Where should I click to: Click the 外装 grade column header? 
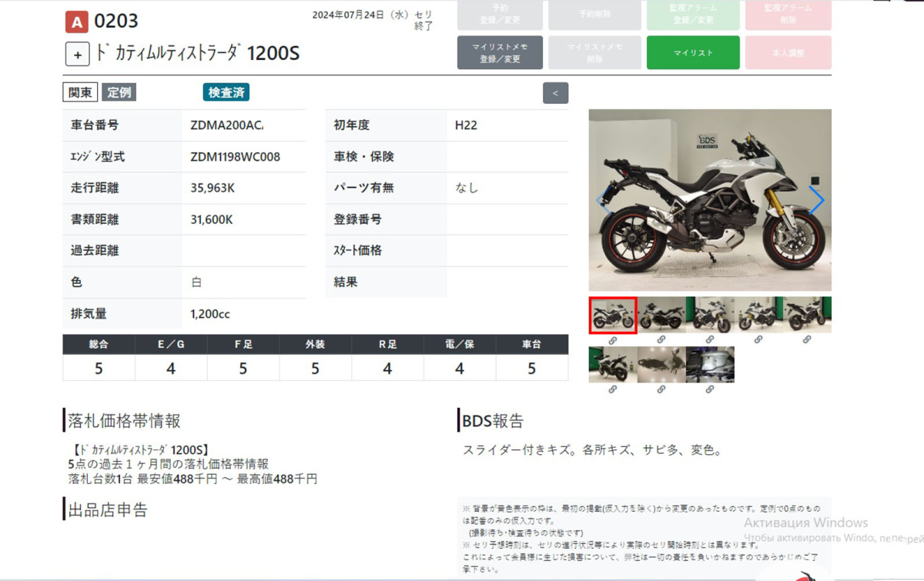point(315,345)
